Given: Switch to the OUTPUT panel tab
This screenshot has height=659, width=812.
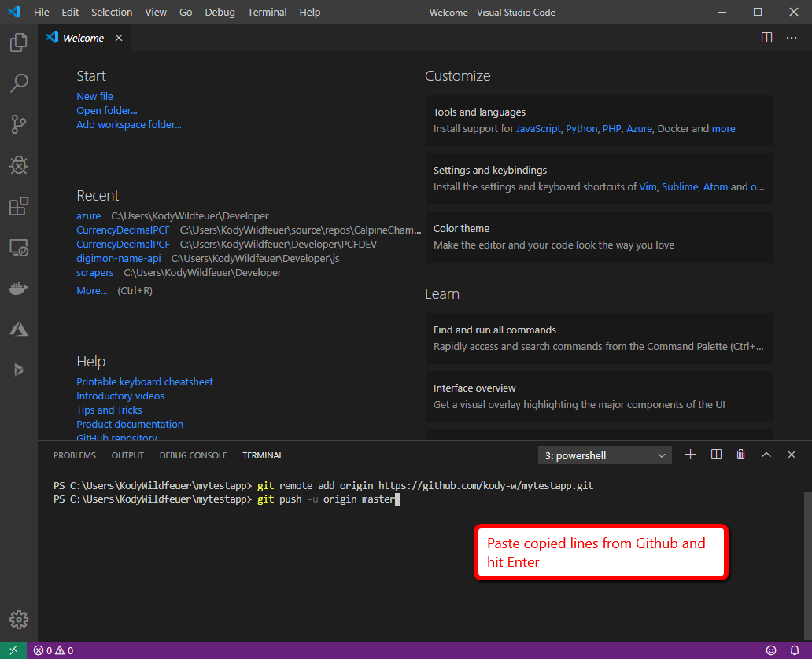Looking at the screenshot, I should [127, 455].
